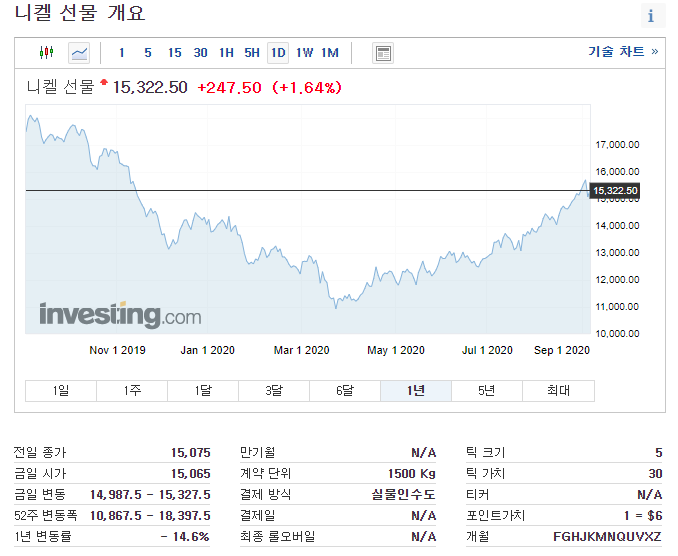Image resolution: width=678 pixels, height=556 pixels.
Task: Click the Mar 1 2020 axis label
Action: coord(302,350)
